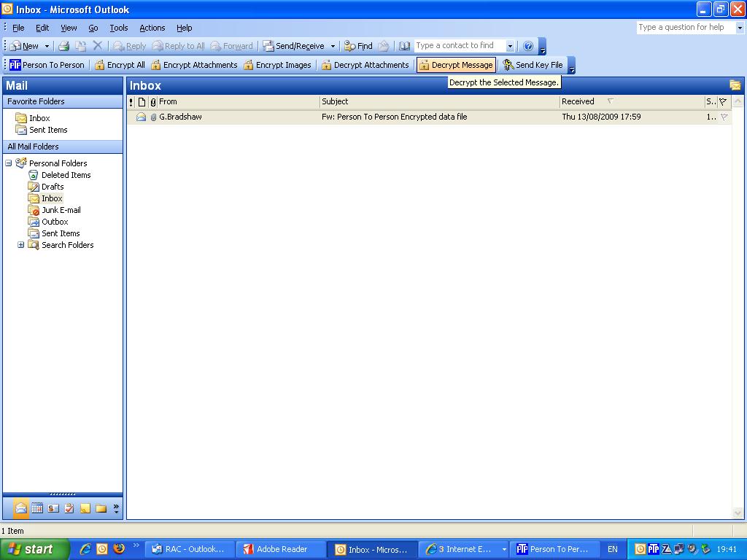Viewport: 747px width, 560px height.
Task: Switch to Calendar view icon
Action: click(37, 508)
